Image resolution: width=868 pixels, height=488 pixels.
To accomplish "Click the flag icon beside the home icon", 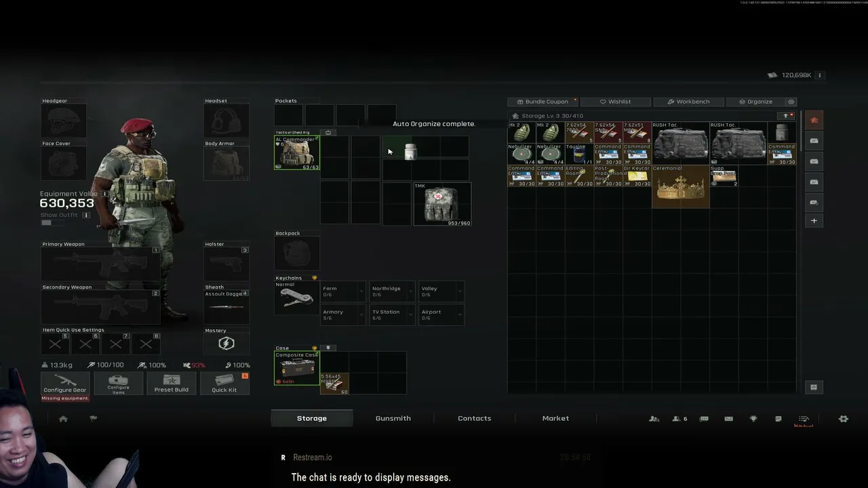I will (94, 419).
